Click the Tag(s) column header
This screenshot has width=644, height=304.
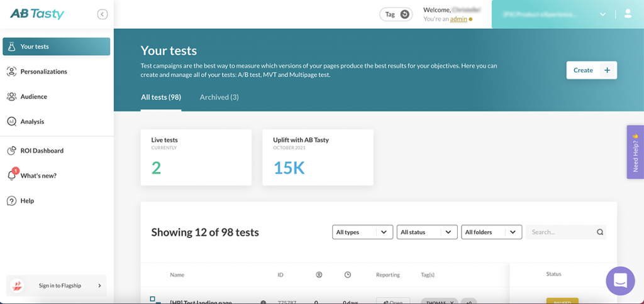[x=428, y=274]
